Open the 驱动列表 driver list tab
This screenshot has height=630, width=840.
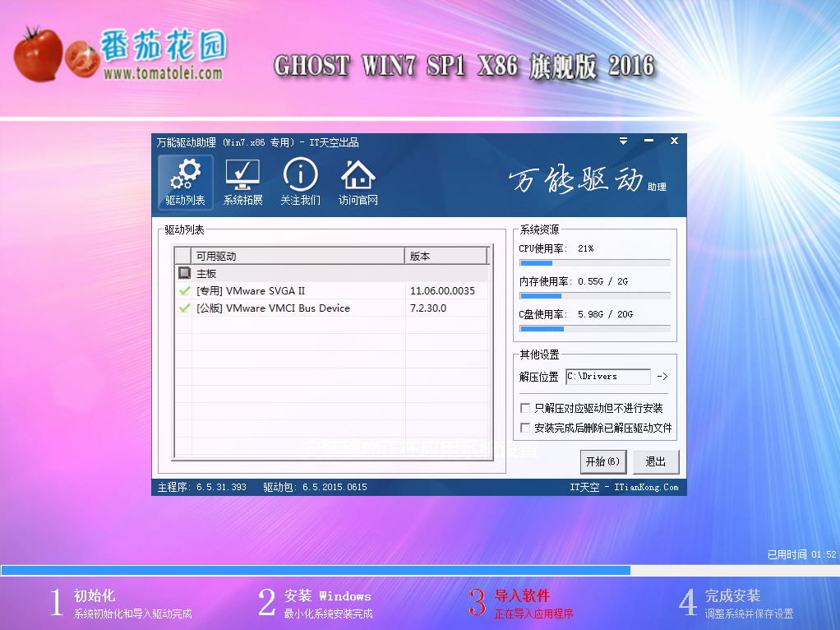tap(186, 183)
